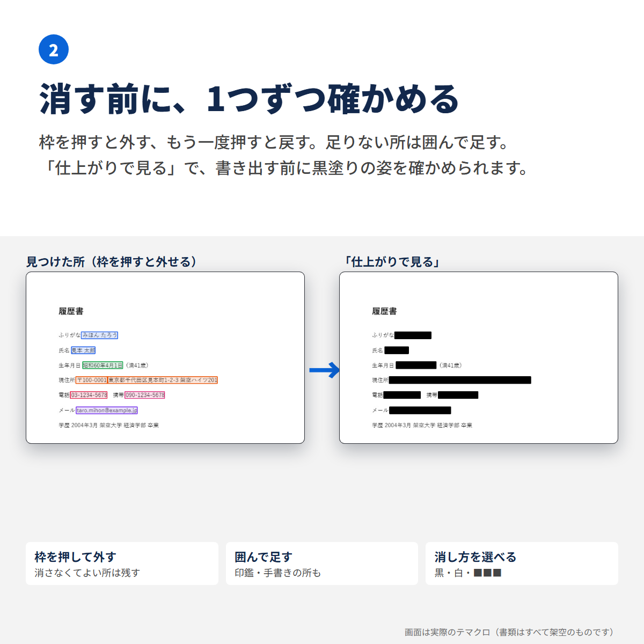The height and width of the screenshot is (644, 644).
Task: Click the 消し方を選べる card
Action: coord(522,563)
